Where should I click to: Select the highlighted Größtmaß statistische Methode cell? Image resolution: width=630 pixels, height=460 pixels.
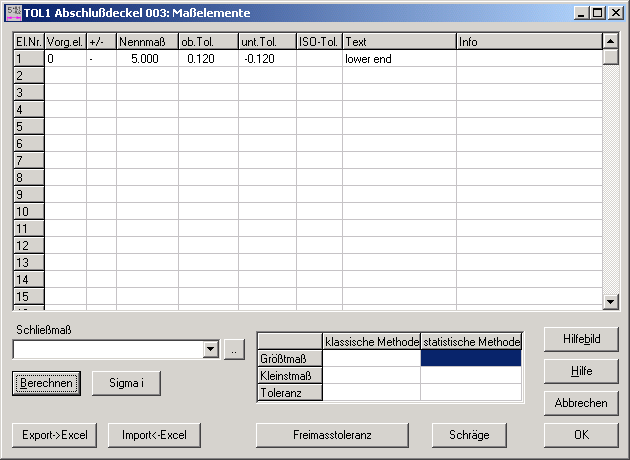471,358
